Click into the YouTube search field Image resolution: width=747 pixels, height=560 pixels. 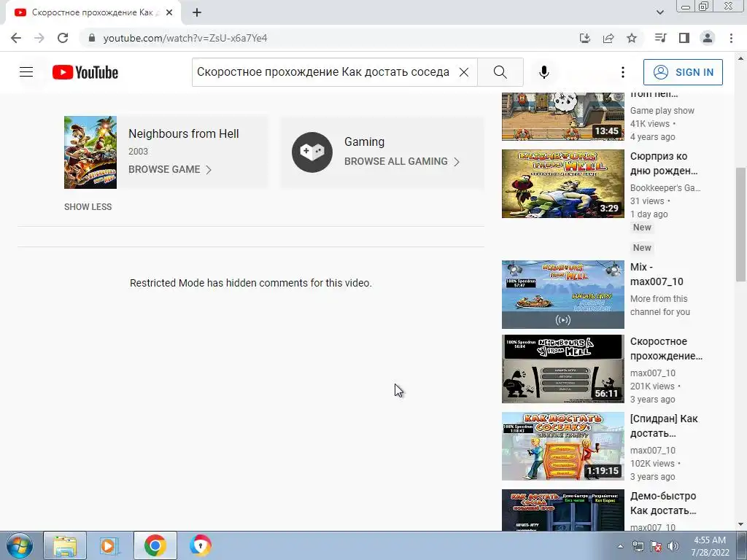pos(323,72)
